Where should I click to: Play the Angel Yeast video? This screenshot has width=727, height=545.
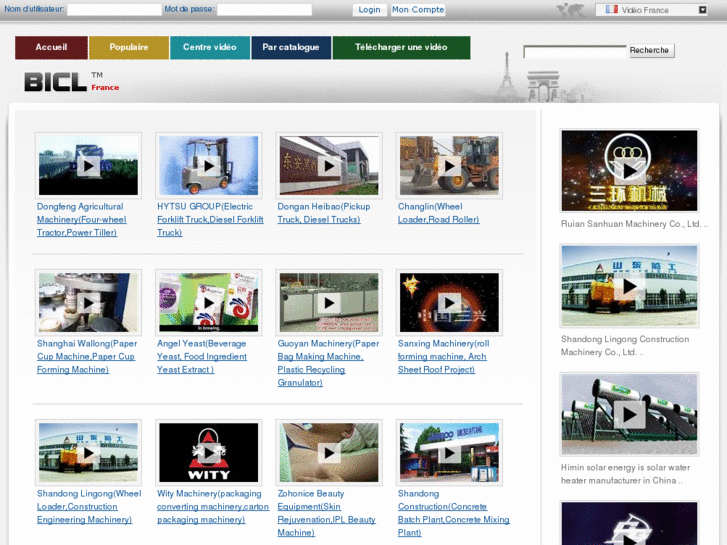point(209,302)
